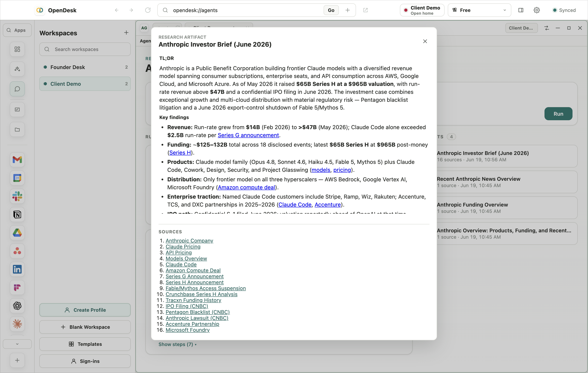
Task: Open the Templates button
Action: (85, 344)
